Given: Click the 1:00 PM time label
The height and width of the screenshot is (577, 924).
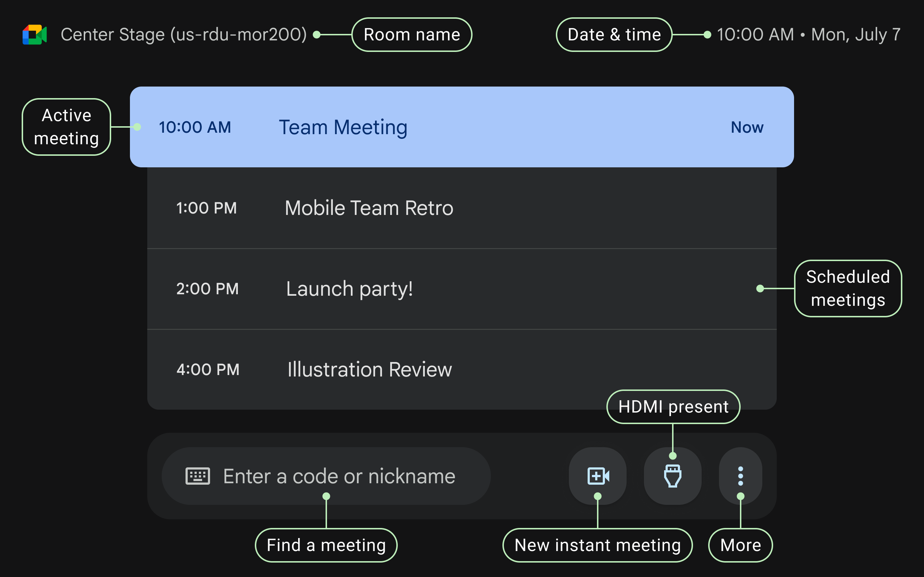Looking at the screenshot, I should 206,208.
